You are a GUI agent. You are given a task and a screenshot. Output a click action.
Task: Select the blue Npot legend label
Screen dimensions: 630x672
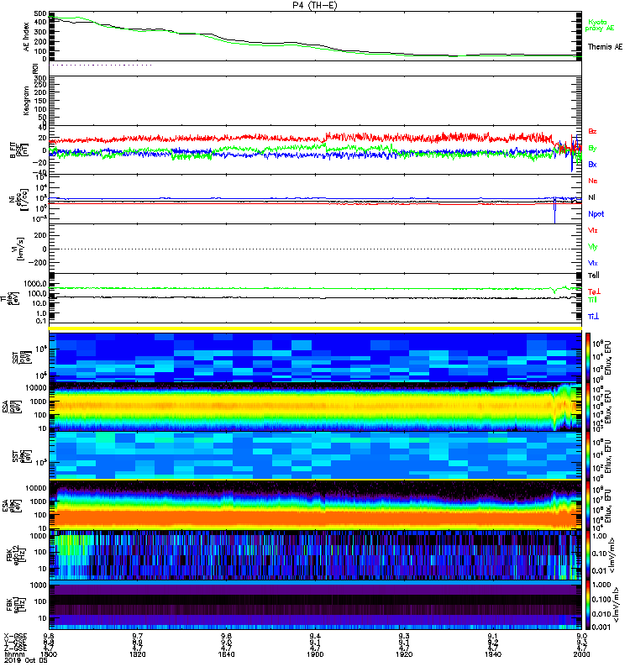pyautogui.click(x=596, y=214)
